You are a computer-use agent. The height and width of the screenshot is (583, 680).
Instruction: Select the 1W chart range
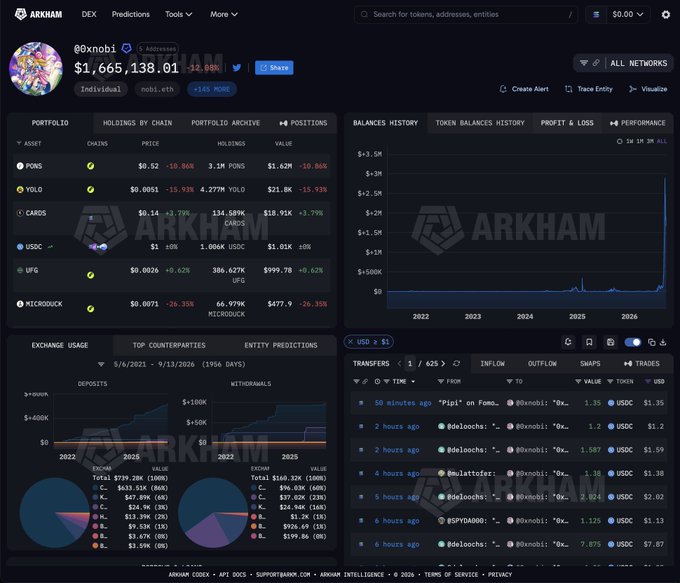(x=629, y=141)
